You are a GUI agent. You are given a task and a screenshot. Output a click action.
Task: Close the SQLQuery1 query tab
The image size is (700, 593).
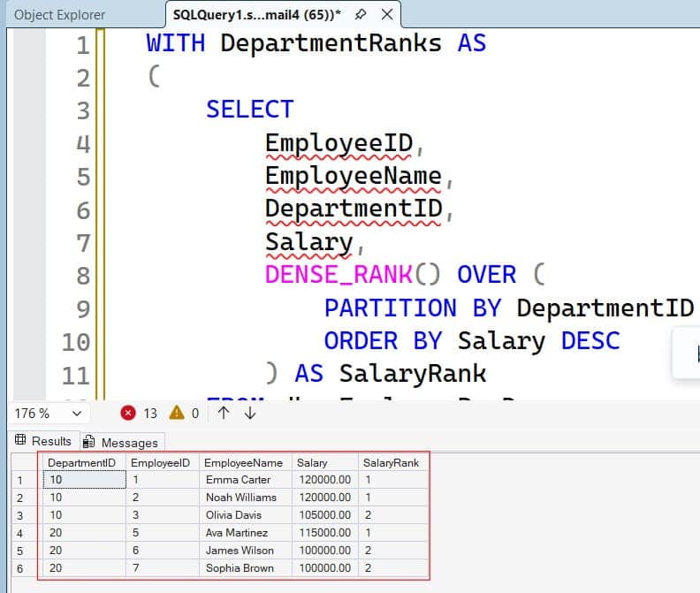tap(387, 15)
